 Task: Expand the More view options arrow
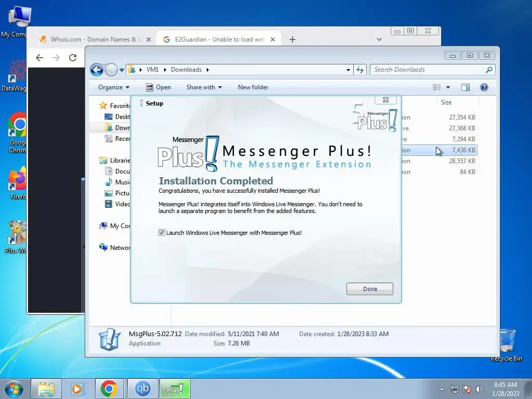pos(448,87)
